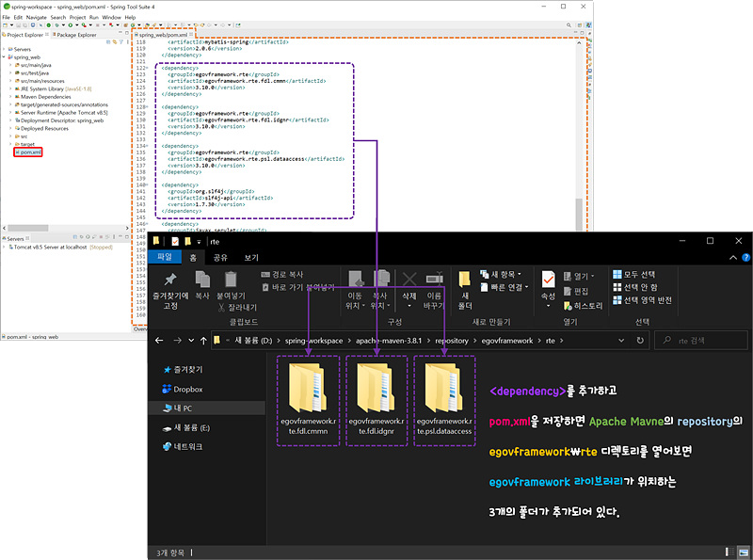Screen dimensions: 753x560
Task: Click History (히스토리) in the ribbon
Action: pyautogui.click(x=583, y=306)
